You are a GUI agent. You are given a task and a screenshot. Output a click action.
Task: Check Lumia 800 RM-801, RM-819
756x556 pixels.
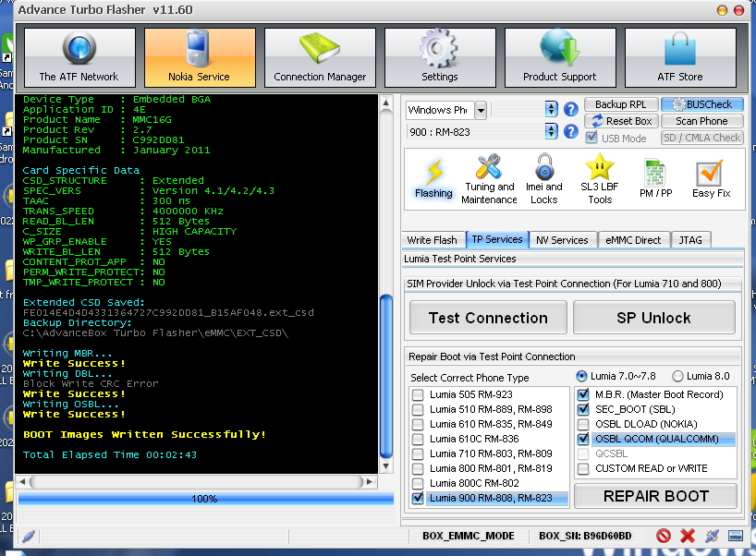click(x=418, y=469)
